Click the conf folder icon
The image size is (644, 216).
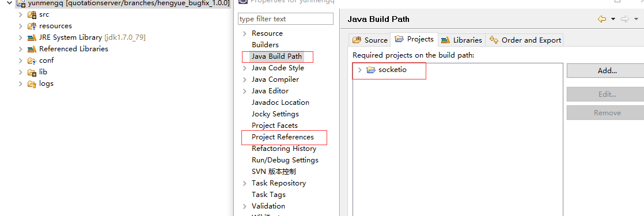pyautogui.click(x=32, y=60)
